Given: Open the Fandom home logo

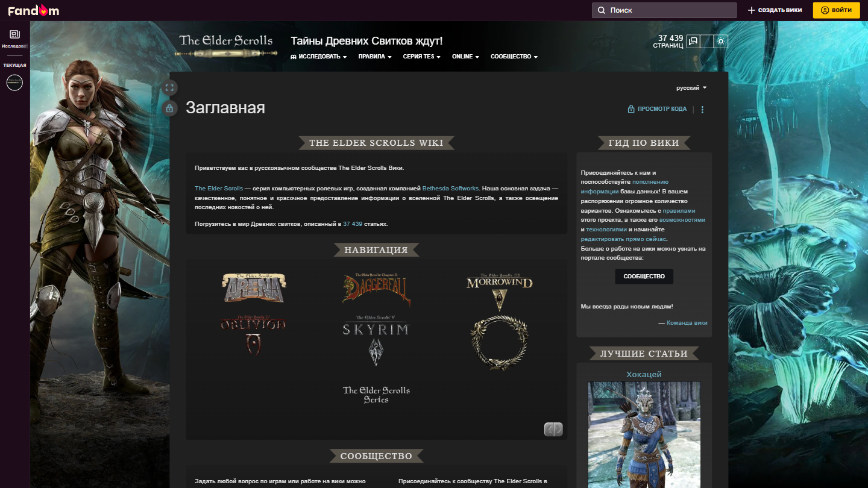Looking at the screenshot, I should click(x=34, y=10).
